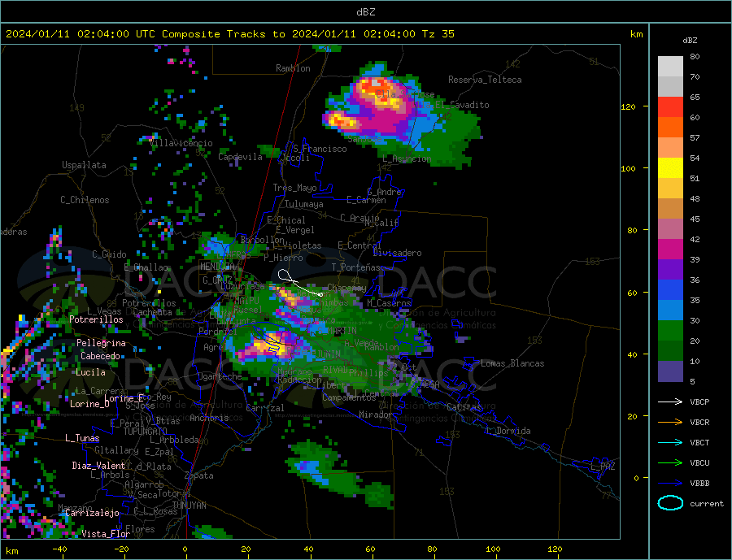Click the Villavicencio map label
The height and width of the screenshot is (560, 732).
tap(181, 143)
